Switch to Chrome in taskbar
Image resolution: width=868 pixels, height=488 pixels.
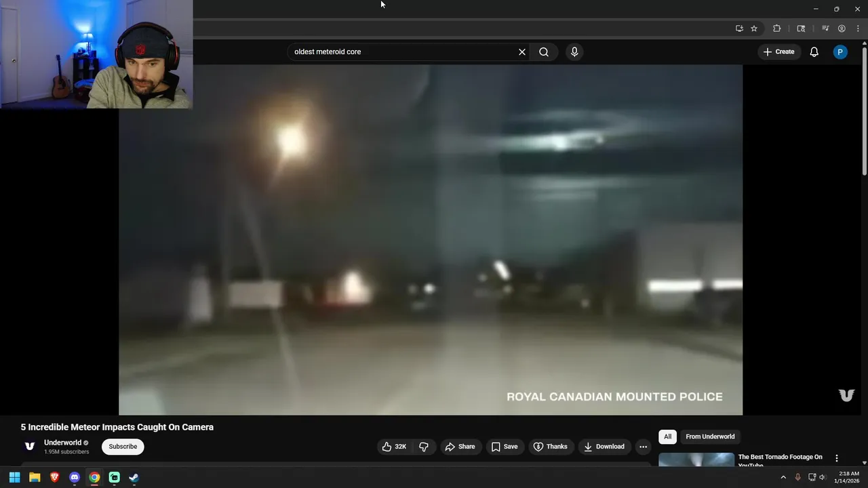coord(94,477)
